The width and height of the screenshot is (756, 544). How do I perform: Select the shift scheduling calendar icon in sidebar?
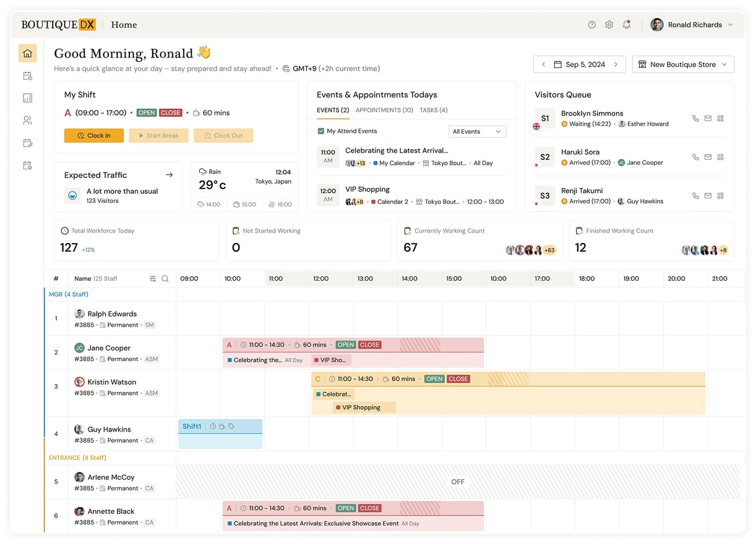click(x=27, y=75)
